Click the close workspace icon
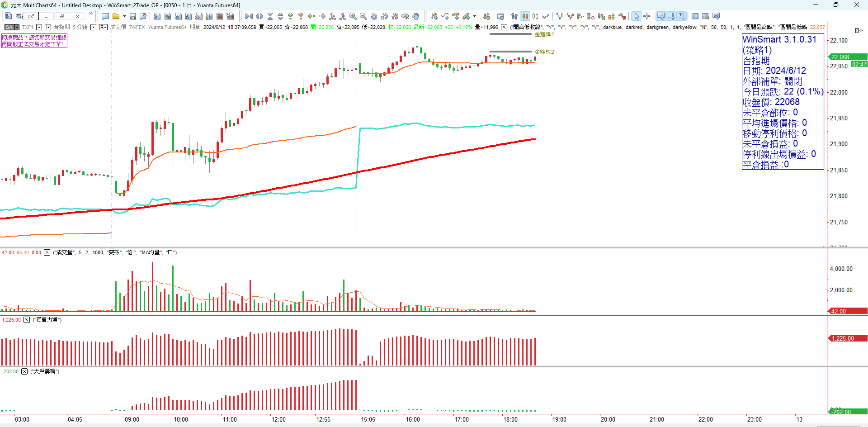 (x=143, y=16)
